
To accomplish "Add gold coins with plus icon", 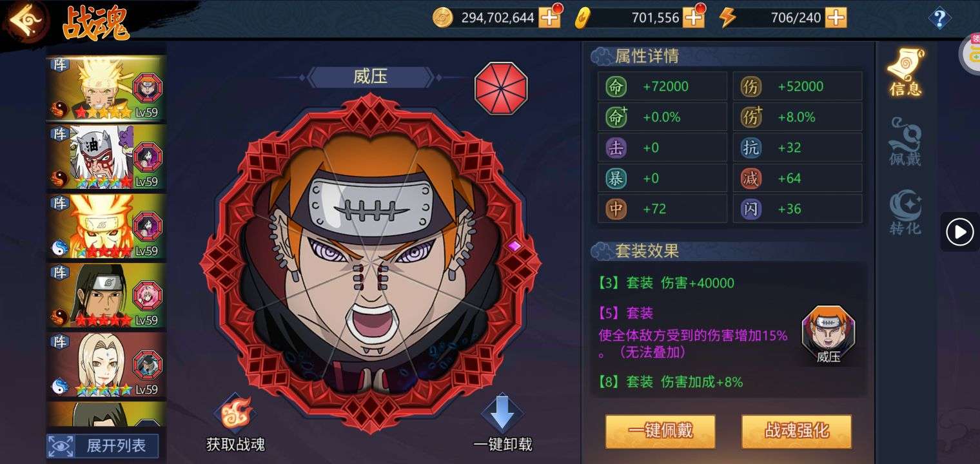I will pyautogui.click(x=550, y=17).
